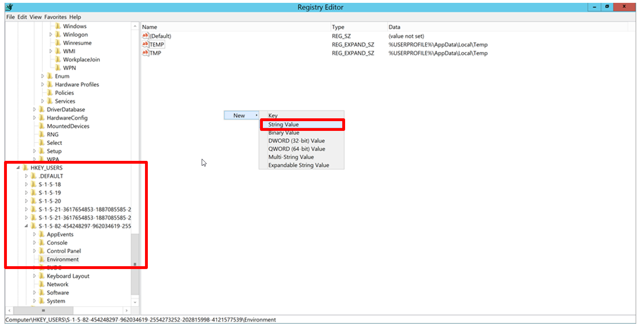Select the WPN key
This screenshot has height=329, width=644.
(69, 68)
